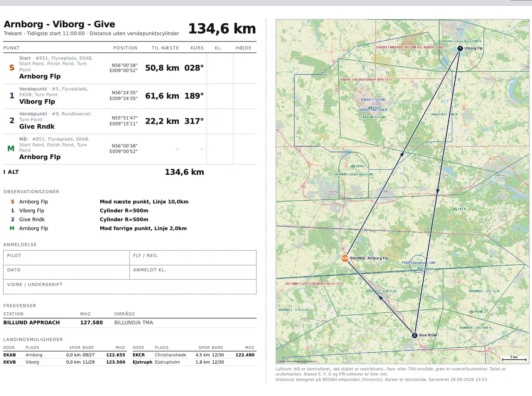The image size is (532, 396).
Task: Click the '122.655' frequency for EKAB Arnborg
Action: 116,355
